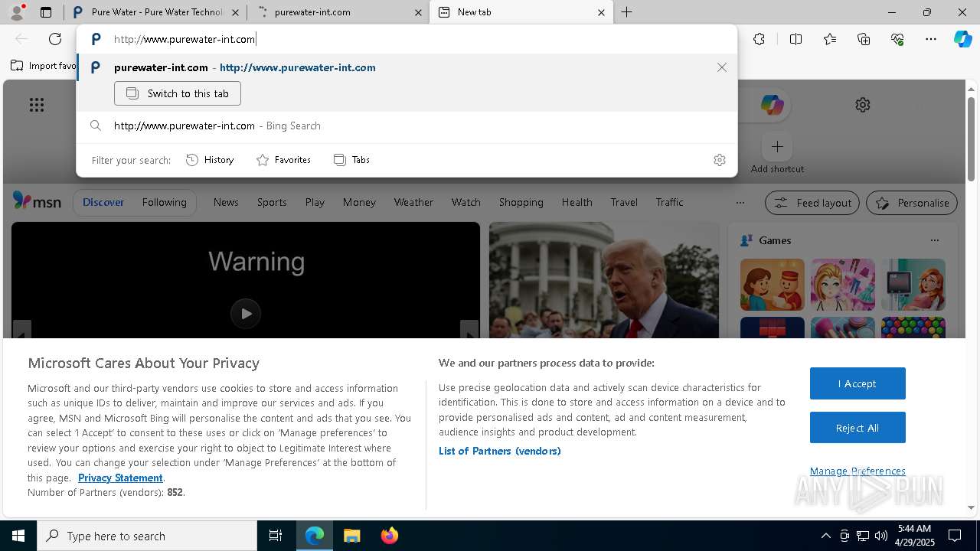The width and height of the screenshot is (980, 551).
Task: Open the Feed layout options
Action: pyautogui.click(x=812, y=203)
